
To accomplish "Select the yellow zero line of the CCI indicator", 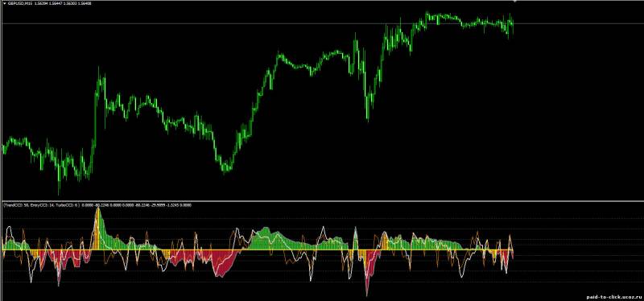I will (x=258, y=250).
